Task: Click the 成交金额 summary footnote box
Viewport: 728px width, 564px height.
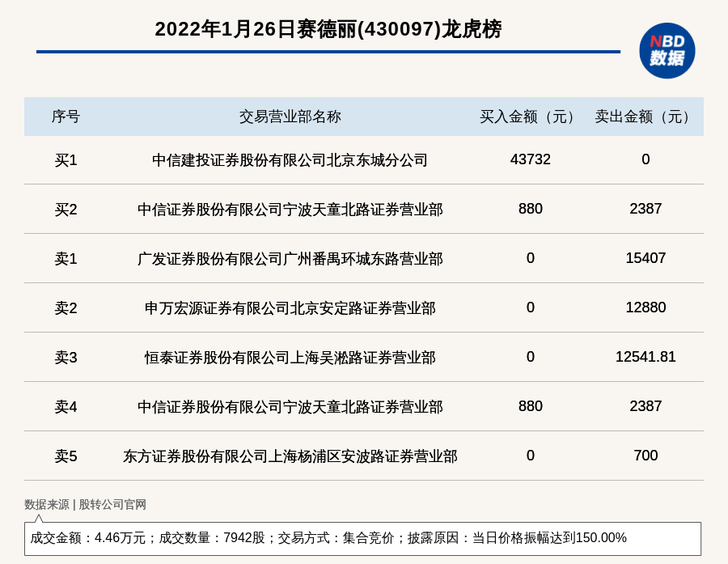Action: [362, 538]
